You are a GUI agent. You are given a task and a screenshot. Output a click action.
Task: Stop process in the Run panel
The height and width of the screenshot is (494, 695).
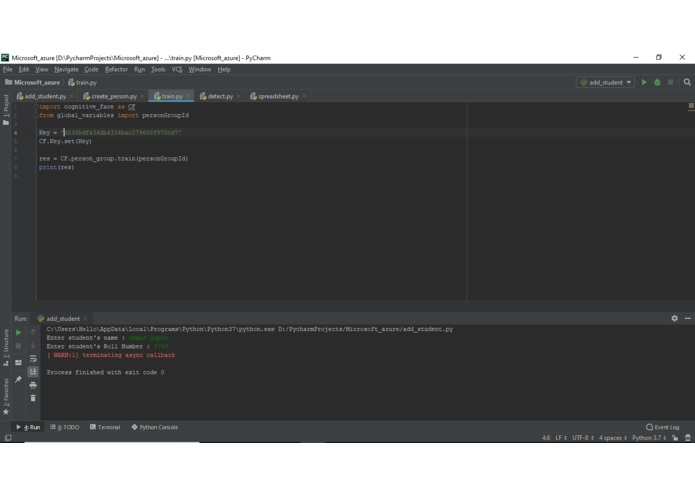(19, 346)
